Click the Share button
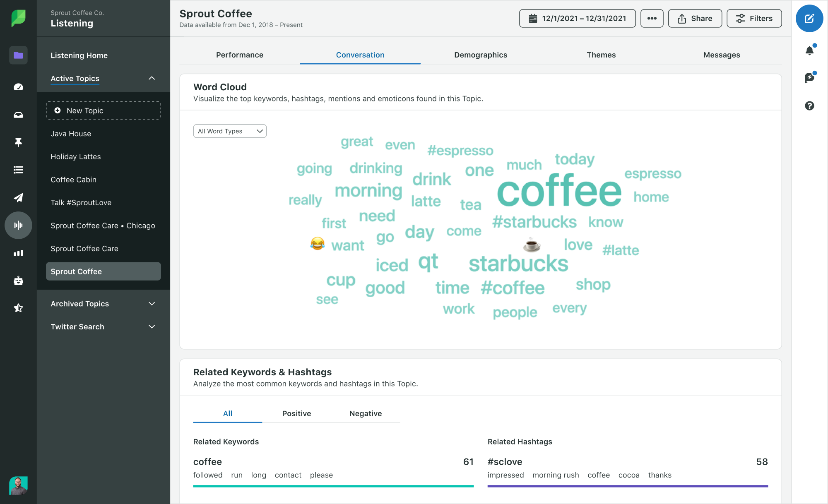 (695, 18)
